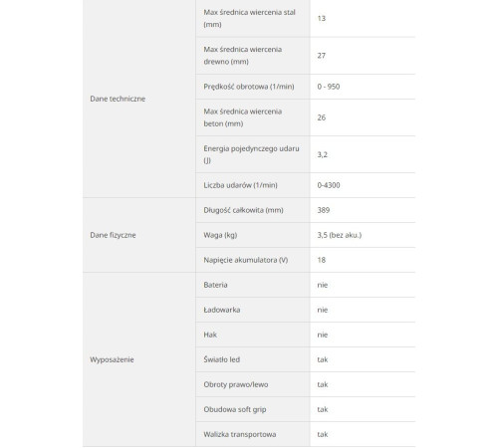
Task: Select the 3,2 impact energy value
Action: click(x=322, y=154)
